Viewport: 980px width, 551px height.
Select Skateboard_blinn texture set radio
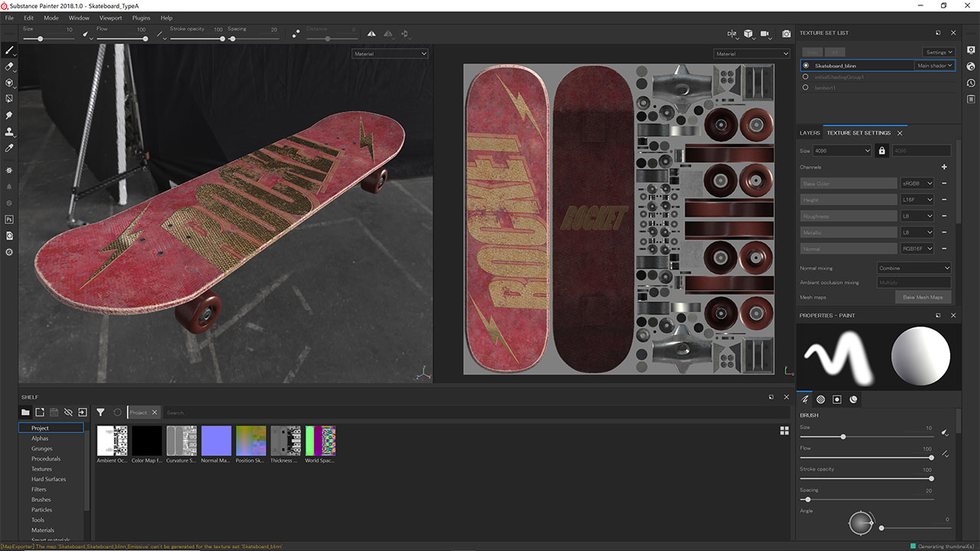pos(805,66)
